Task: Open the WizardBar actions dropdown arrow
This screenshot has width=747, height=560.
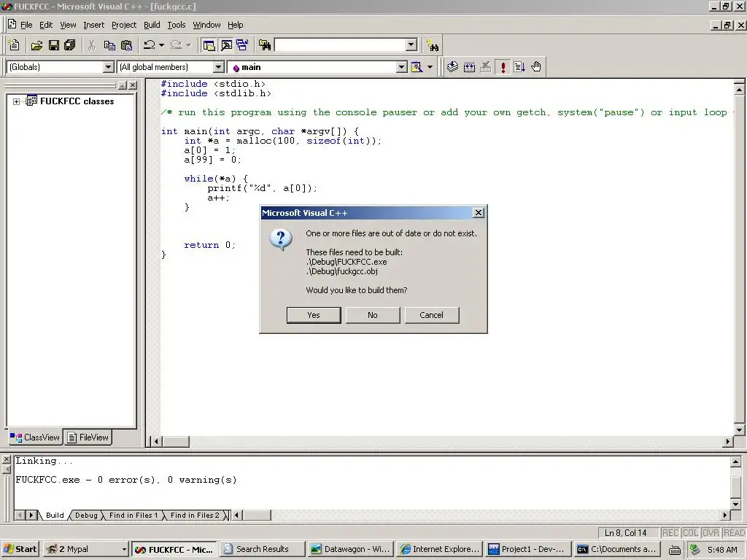Action: (x=430, y=67)
